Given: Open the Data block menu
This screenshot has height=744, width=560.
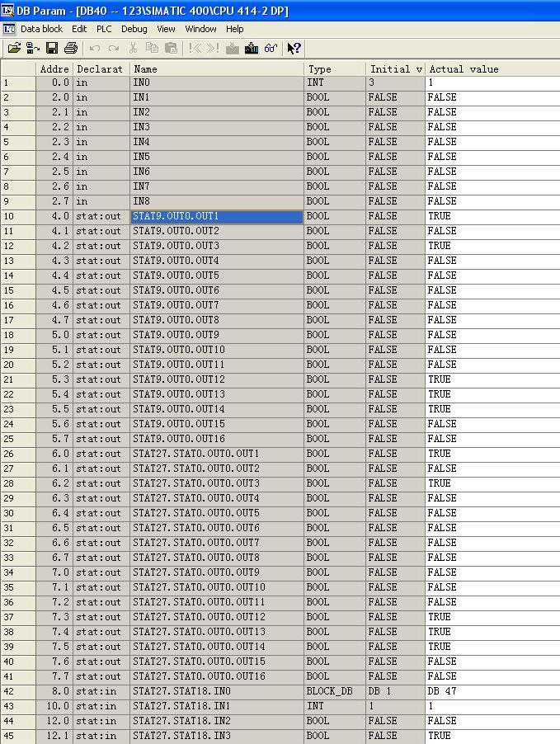Looking at the screenshot, I should coord(42,29).
